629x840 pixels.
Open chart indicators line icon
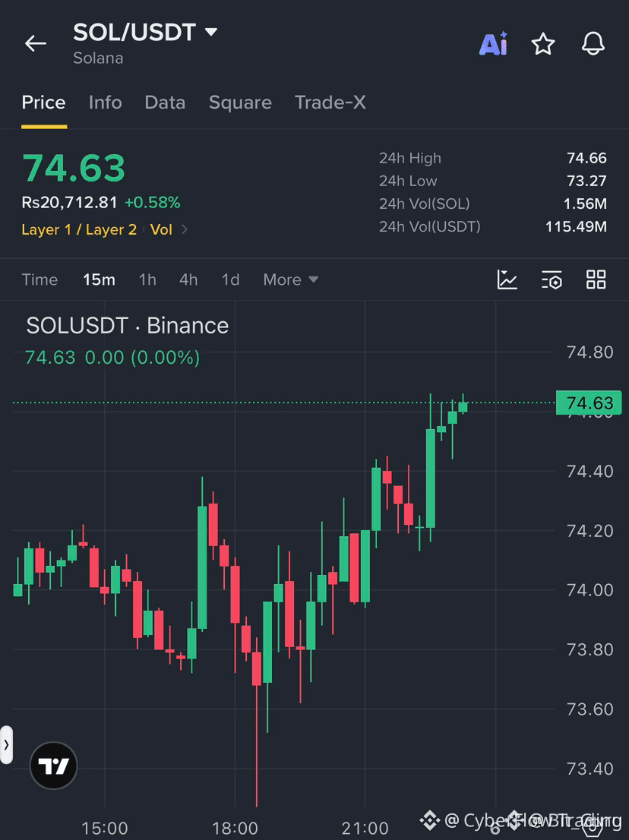tap(507, 279)
